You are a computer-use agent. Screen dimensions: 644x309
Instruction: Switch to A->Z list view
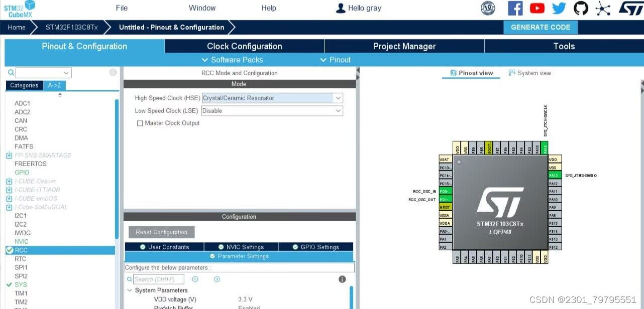(54, 85)
